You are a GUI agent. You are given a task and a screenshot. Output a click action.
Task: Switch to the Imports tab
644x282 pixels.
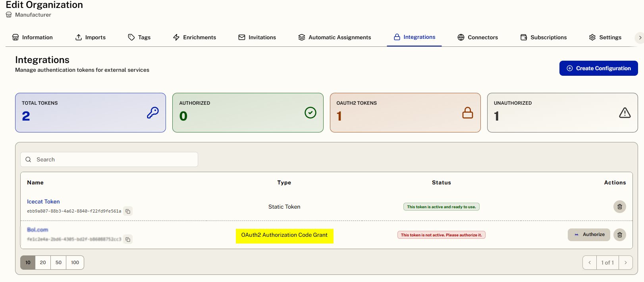click(91, 37)
